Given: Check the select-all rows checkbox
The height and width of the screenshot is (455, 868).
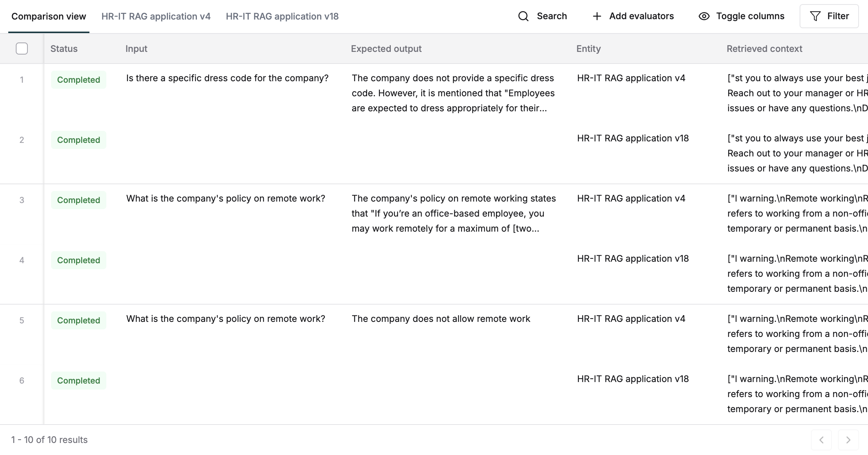Looking at the screenshot, I should click(22, 49).
